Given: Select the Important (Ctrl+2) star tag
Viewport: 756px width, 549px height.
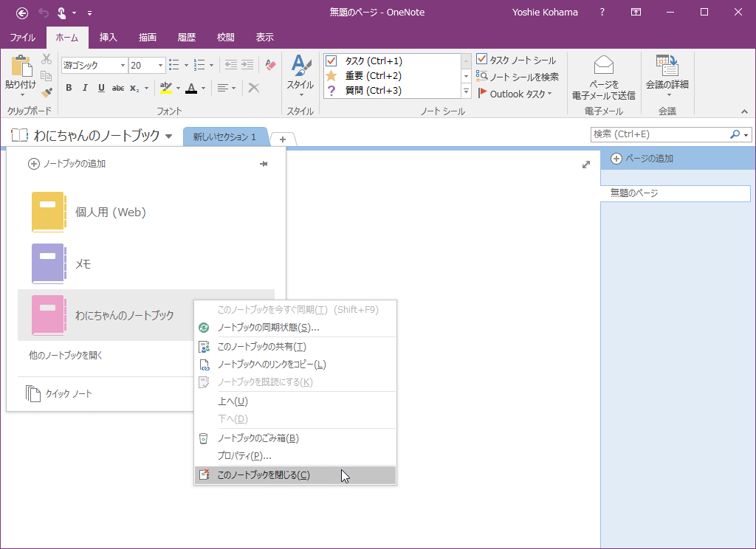Looking at the screenshot, I should click(x=393, y=76).
